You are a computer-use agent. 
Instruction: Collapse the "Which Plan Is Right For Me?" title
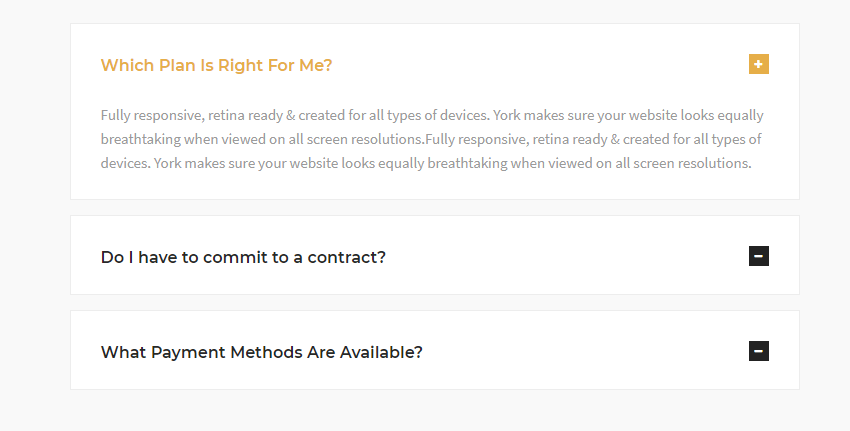[216, 66]
